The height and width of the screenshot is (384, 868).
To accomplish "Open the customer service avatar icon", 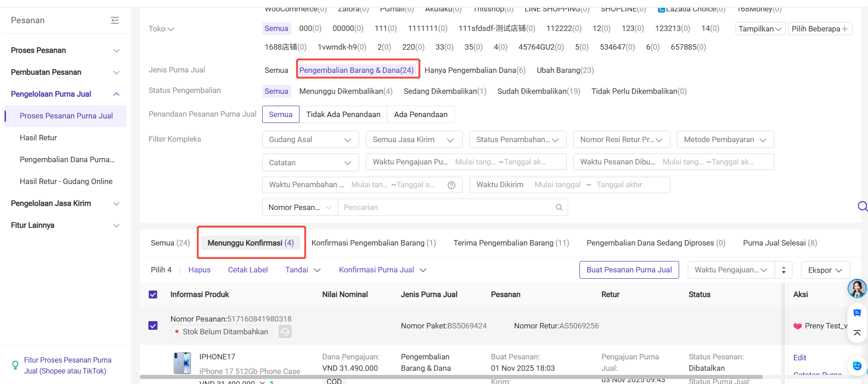I will (857, 288).
